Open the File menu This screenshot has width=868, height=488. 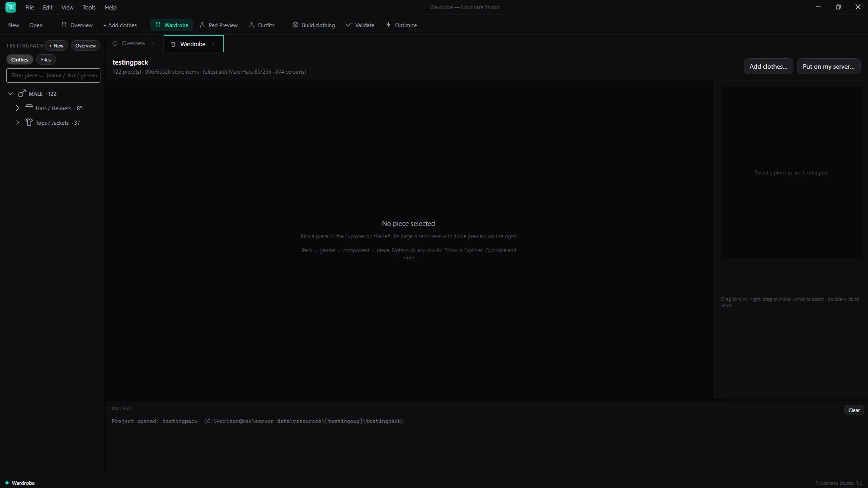click(29, 7)
